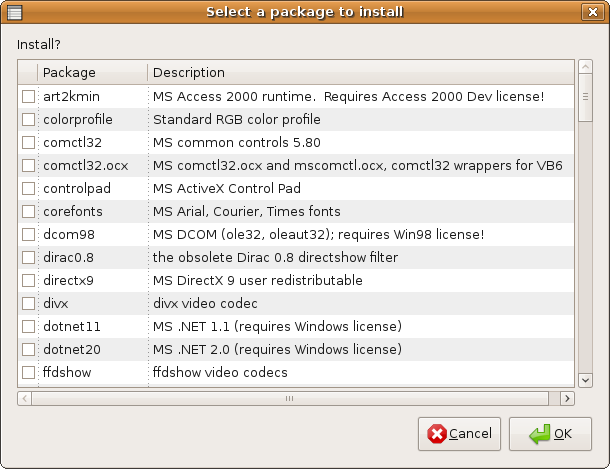Sort by the Description column header
Viewport: 610px width, 469px height.
361,72
